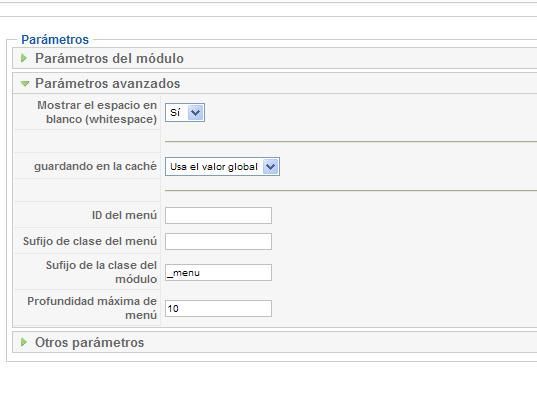Expand the Parámetros del módulo arrow icon

click(x=24, y=58)
